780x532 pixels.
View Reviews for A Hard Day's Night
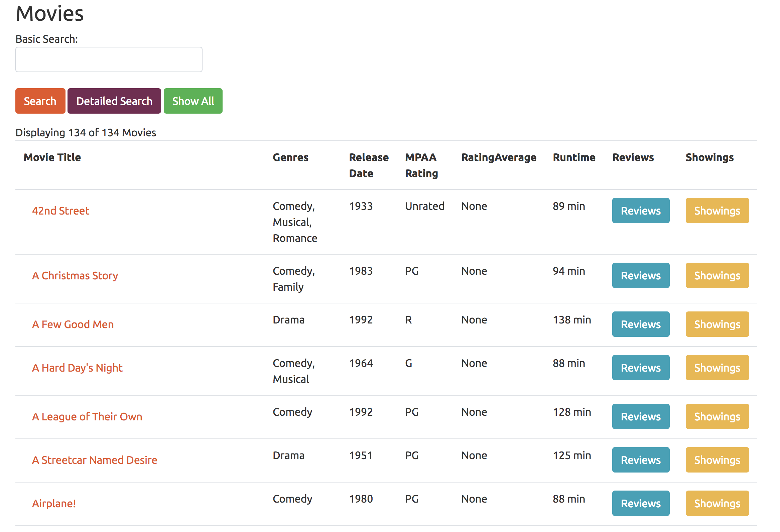(x=640, y=368)
